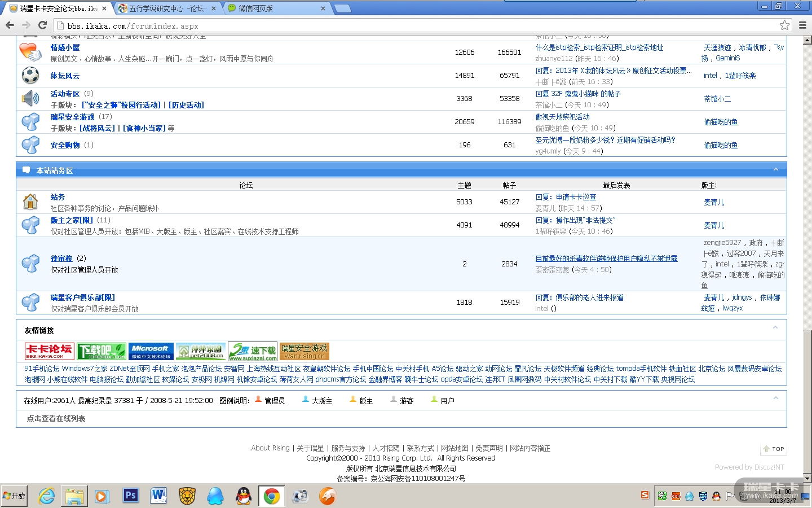812x508 pixels.
Task: Open the 版主之家[限] forum
Action: click(72, 220)
